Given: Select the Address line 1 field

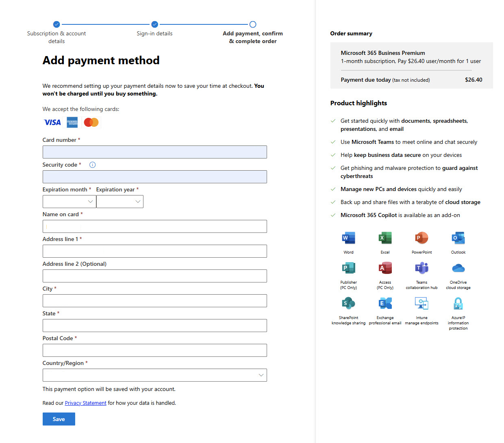Looking at the screenshot, I should tap(154, 251).
